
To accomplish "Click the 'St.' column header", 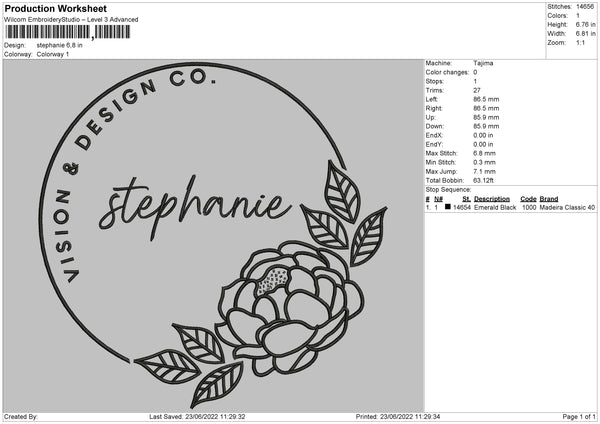I will (x=466, y=199).
